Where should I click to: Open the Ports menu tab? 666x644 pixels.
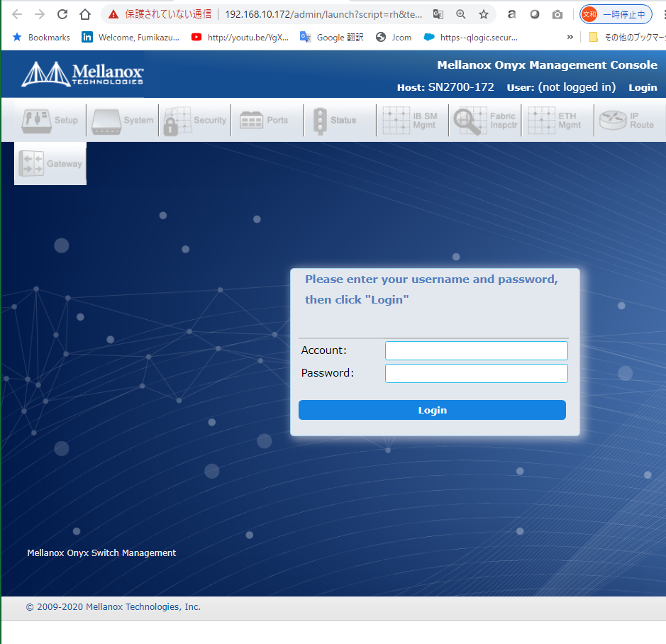268,121
